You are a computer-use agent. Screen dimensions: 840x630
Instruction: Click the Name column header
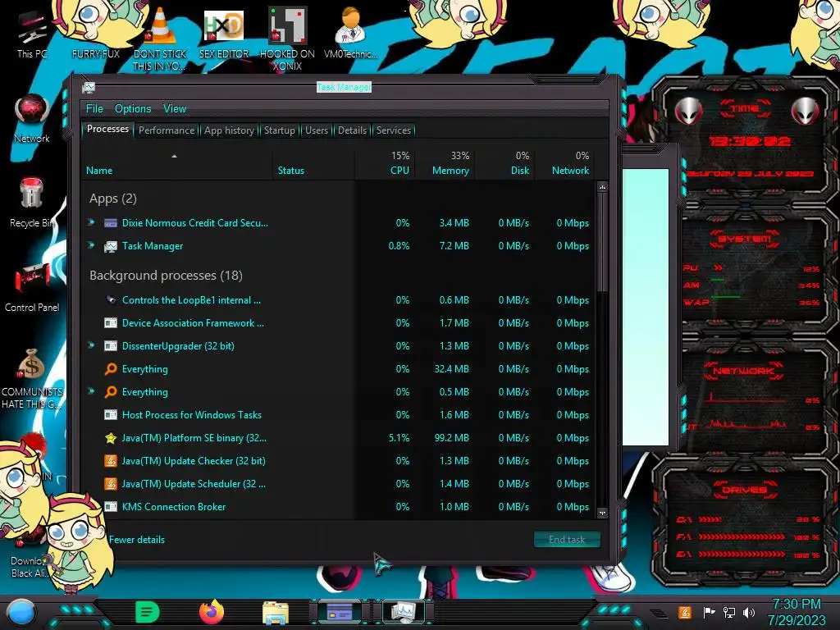tap(177, 163)
